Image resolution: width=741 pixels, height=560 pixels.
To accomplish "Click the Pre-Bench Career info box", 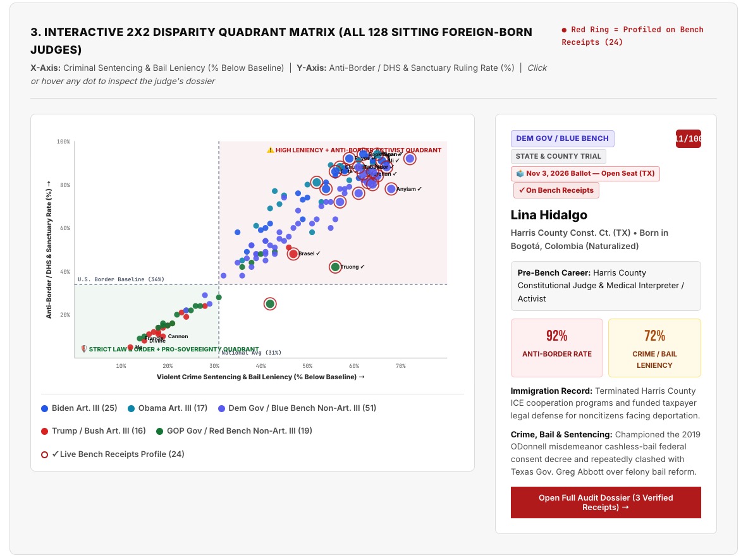I will point(605,286).
